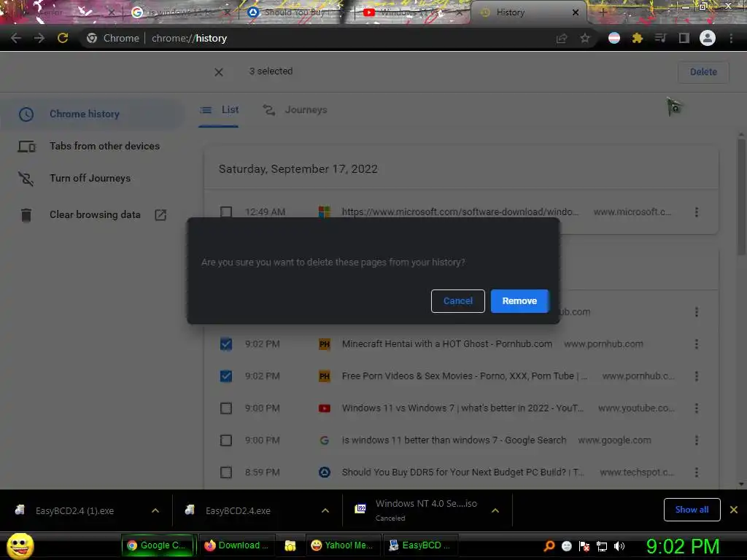Check the 8:59 PM techspot entry checkbox
The image size is (747, 560).
click(226, 472)
